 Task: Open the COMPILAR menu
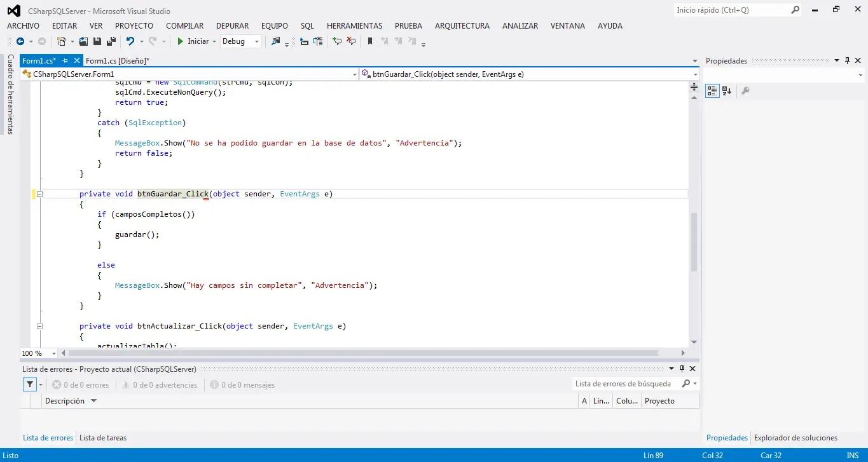click(x=184, y=26)
